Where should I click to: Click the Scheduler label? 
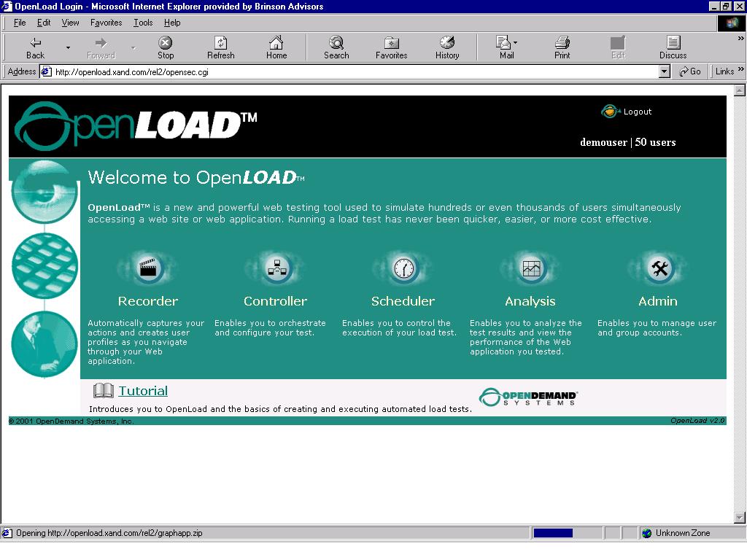coord(403,301)
